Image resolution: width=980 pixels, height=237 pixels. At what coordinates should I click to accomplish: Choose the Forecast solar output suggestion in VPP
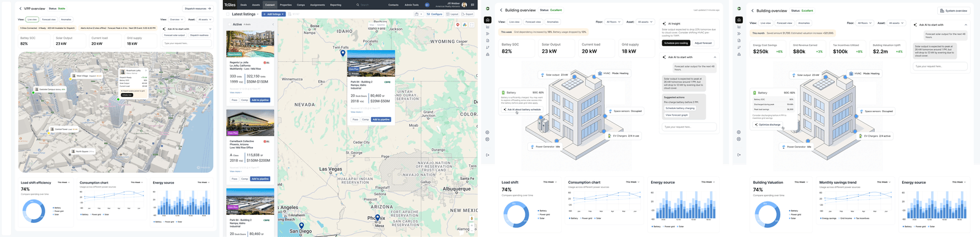tap(175, 35)
